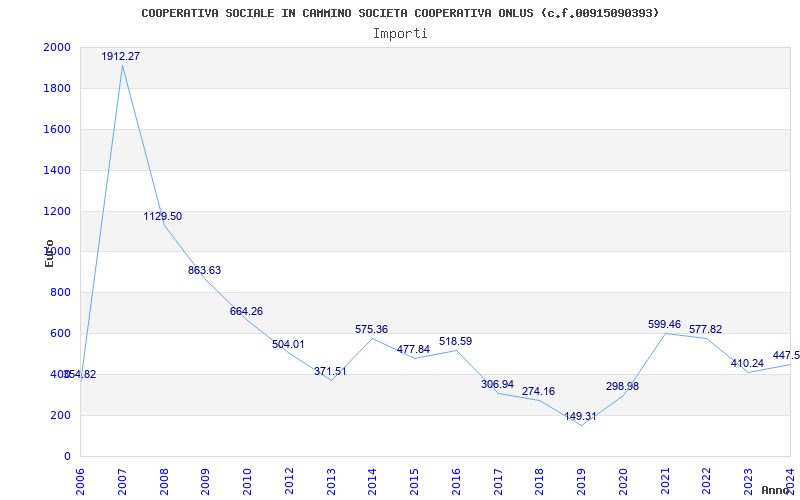The image size is (800, 500).
Task: Click the 863.63 data point label
Action: [204, 270]
